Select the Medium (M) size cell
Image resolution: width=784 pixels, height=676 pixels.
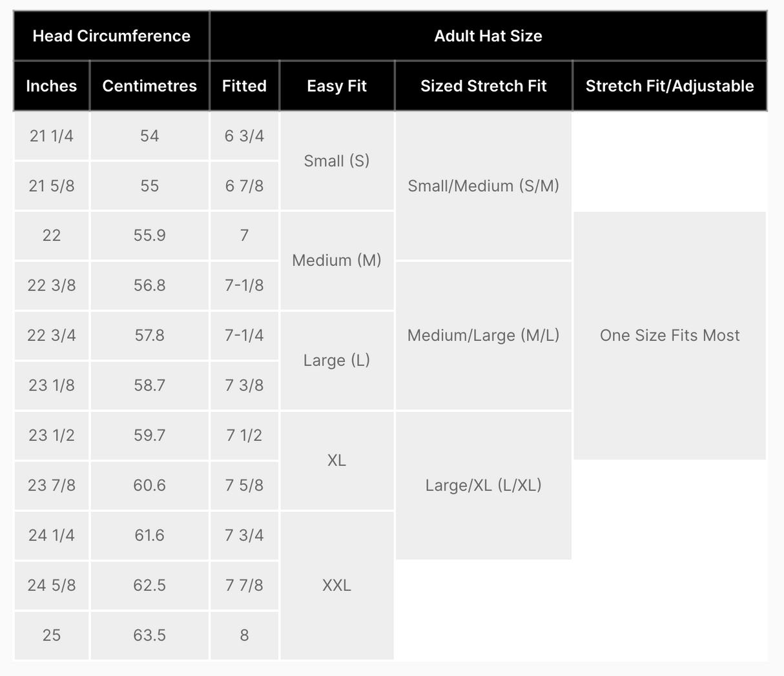coord(336,260)
